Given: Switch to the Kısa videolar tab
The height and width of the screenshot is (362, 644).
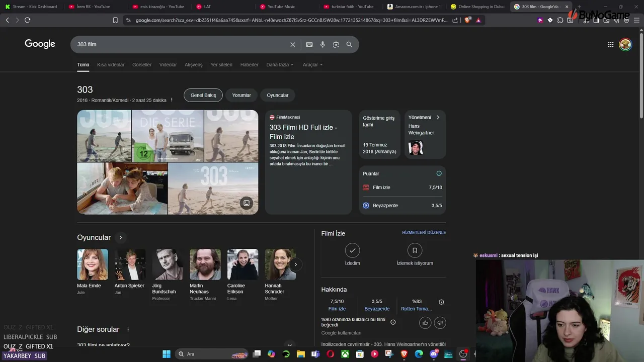Looking at the screenshot, I should tap(111, 65).
